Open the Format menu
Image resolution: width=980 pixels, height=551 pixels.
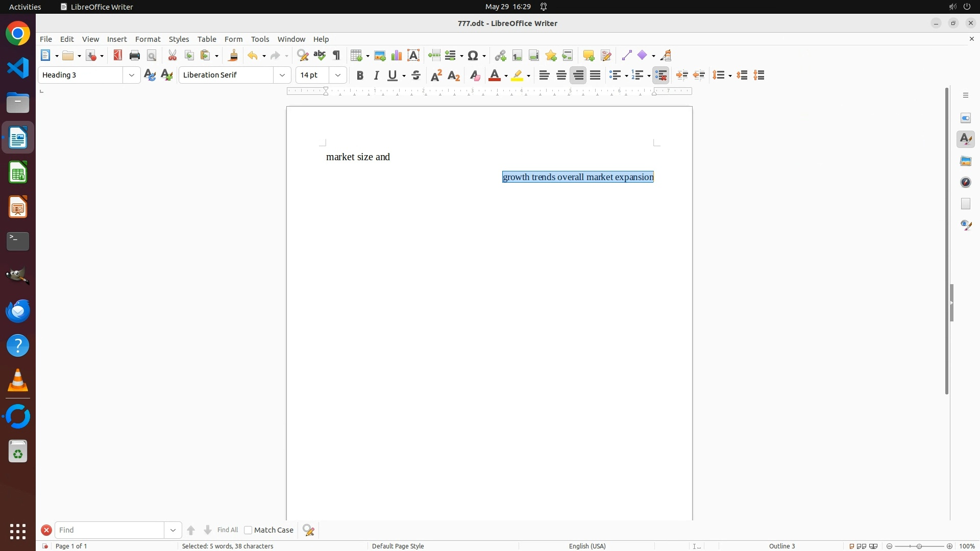[x=148, y=39]
